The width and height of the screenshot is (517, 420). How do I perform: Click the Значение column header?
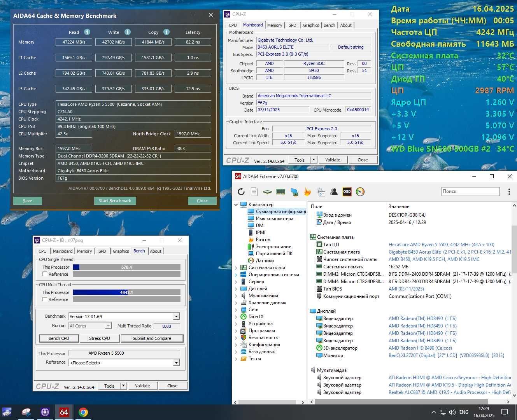(399, 206)
